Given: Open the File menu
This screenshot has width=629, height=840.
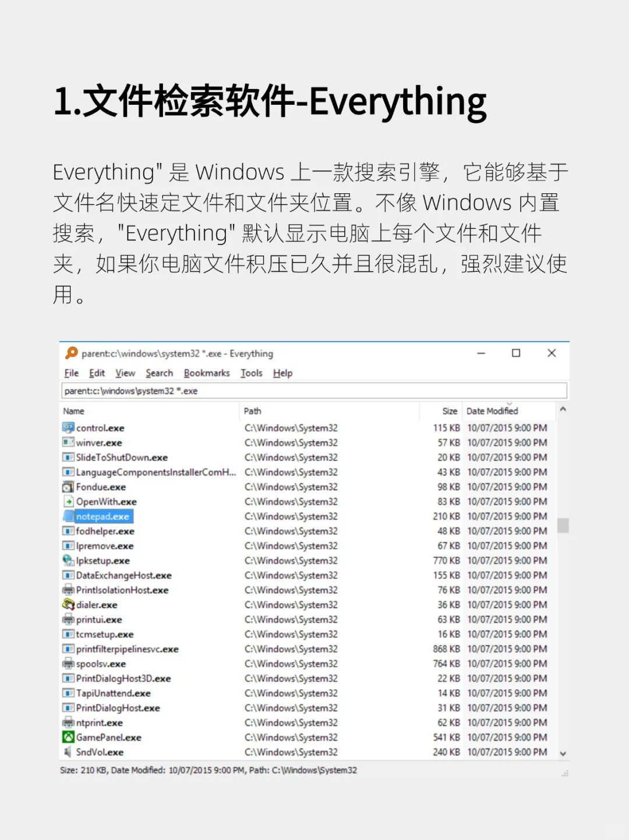Looking at the screenshot, I should (x=72, y=373).
